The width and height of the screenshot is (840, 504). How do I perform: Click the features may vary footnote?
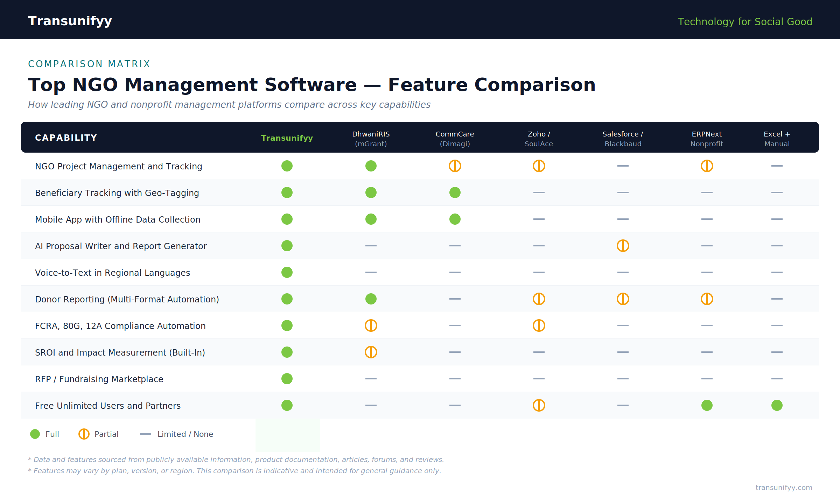(234, 471)
